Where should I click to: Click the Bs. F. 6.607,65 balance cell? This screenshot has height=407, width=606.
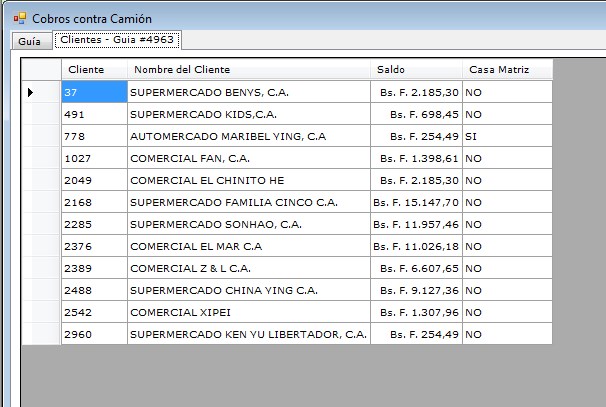click(416, 268)
